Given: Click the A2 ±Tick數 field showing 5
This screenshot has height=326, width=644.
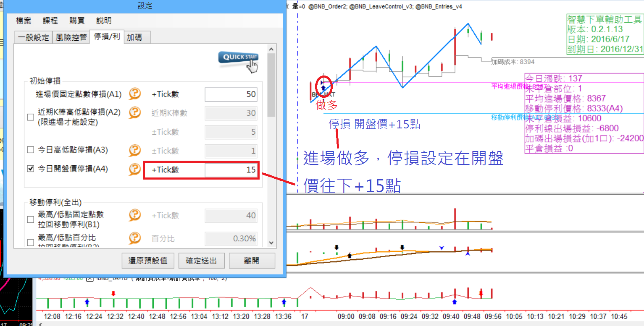Looking at the screenshot, I should click(231, 132).
